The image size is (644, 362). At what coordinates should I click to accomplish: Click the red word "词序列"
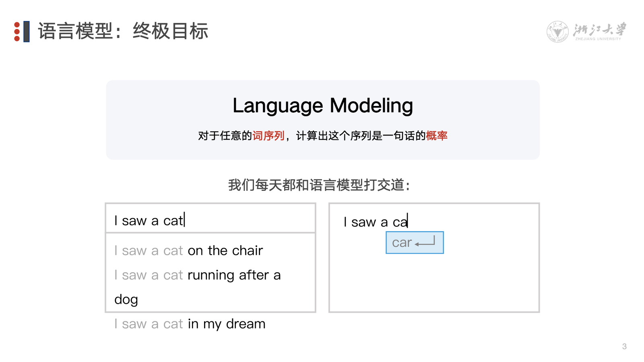[x=268, y=136]
